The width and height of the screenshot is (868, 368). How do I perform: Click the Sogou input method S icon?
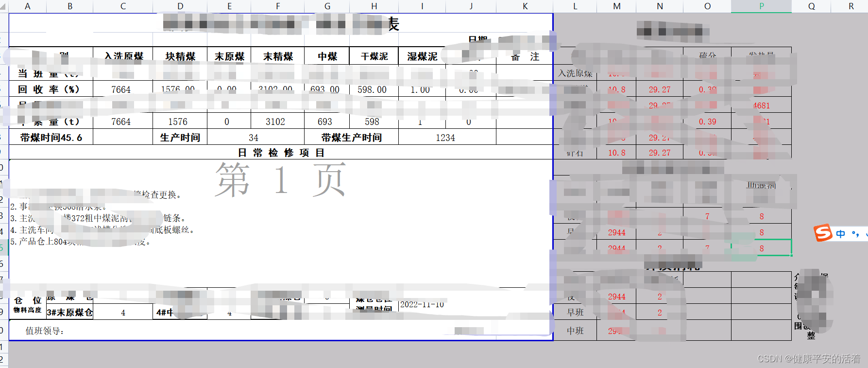[823, 233]
